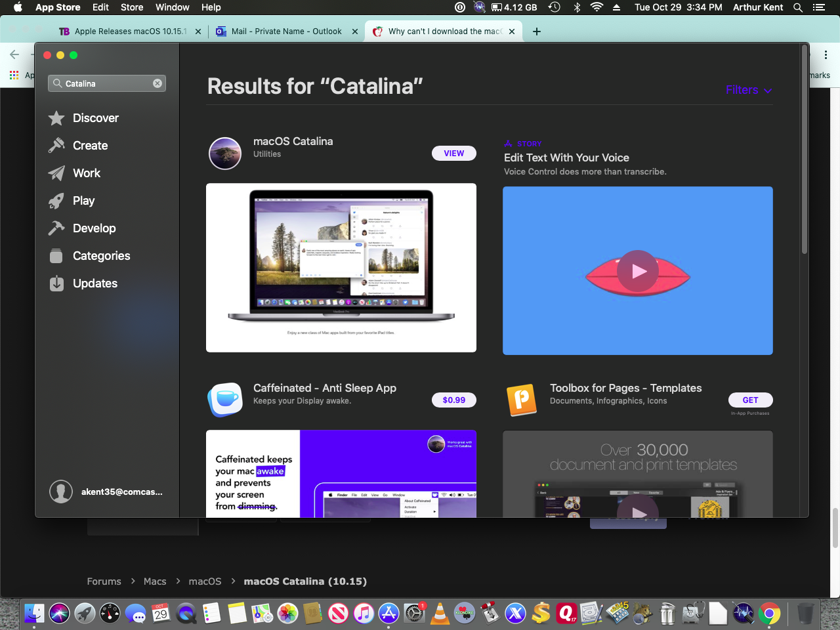The height and width of the screenshot is (630, 840).
Task: Buy Caffeinated for $0.99
Action: 454,400
